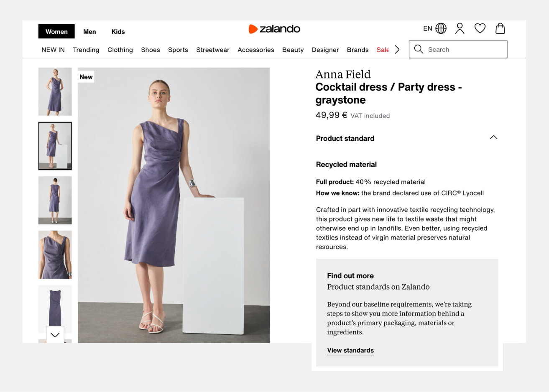Screen dimensions: 549x392
Task: Click the 'Full product: 40% recycled material' line
Action: (370, 182)
